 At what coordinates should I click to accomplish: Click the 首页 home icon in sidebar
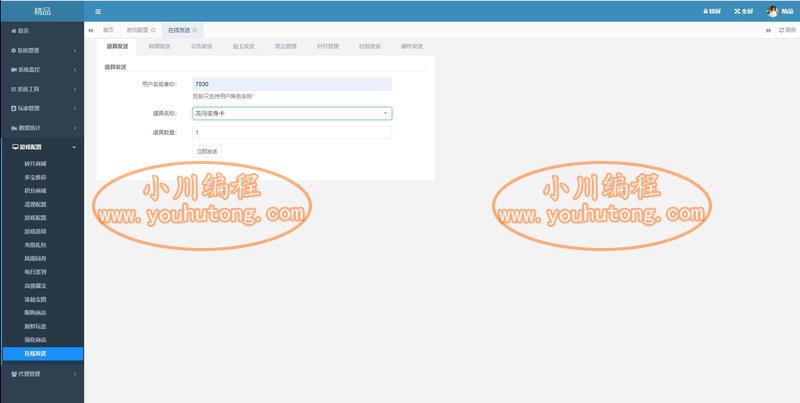point(14,31)
